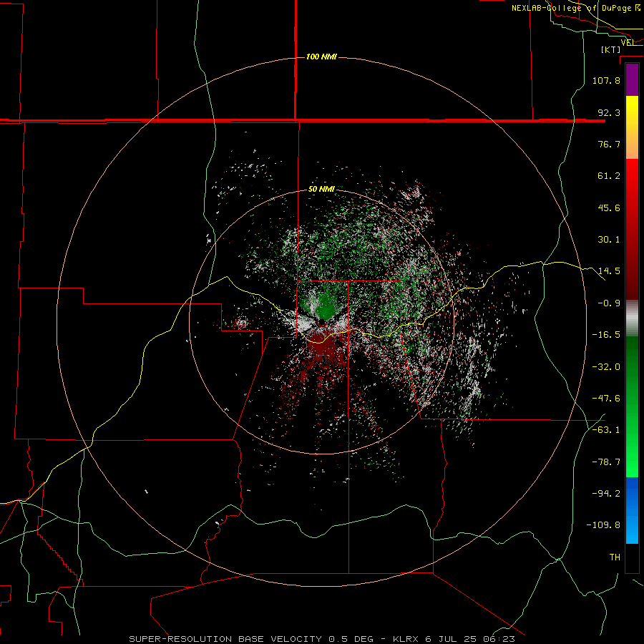Click the -109.8 velocity scale value
Viewport: 644px width, 644px height.
(x=603, y=525)
